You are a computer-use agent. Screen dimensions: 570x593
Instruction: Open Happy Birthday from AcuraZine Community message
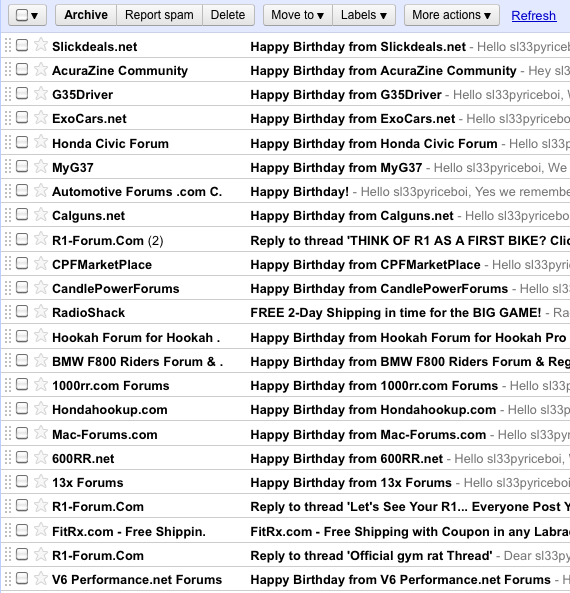(x=383, y=71)
